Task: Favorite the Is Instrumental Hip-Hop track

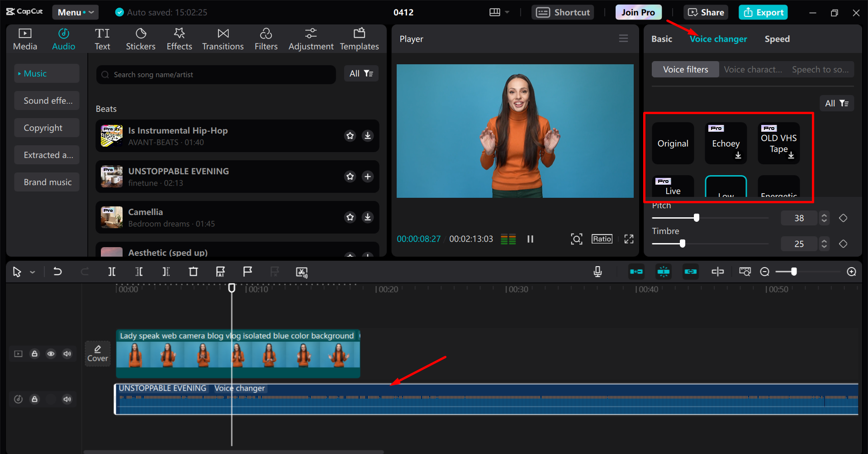Action: [350, 136]
